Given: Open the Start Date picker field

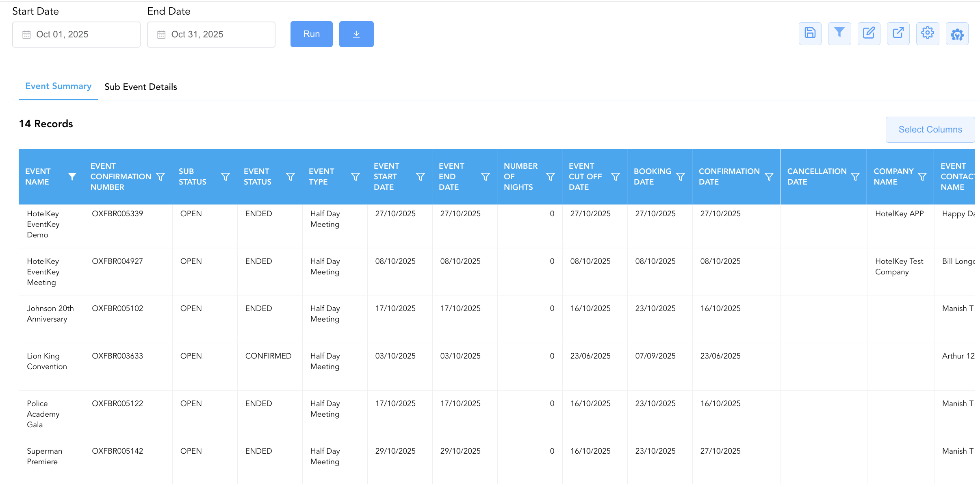Looking at the screenshot, I should pos(76,35).
